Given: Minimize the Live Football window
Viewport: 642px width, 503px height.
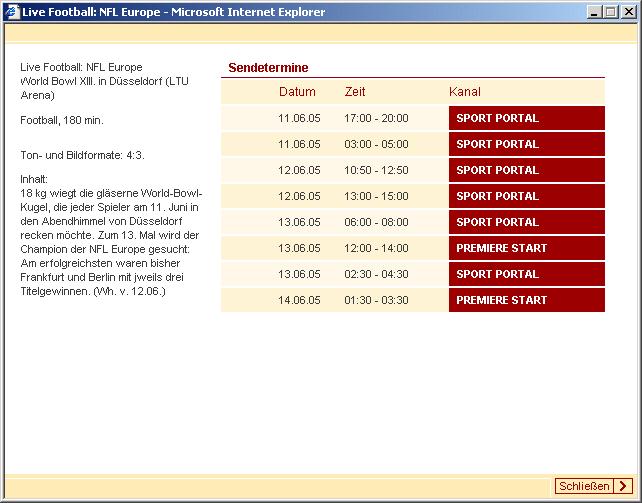Looking at the screenshot, I should (595, 12).
